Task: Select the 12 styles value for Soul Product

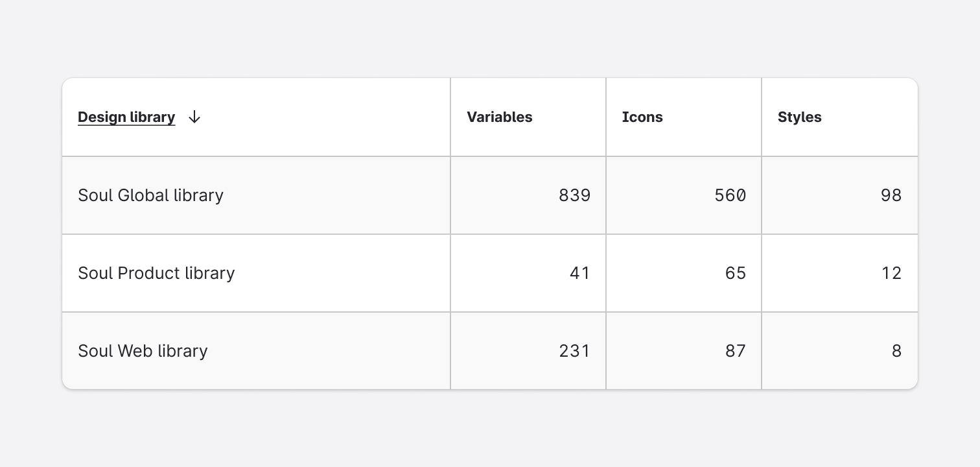Action: [x=892, y=273]
